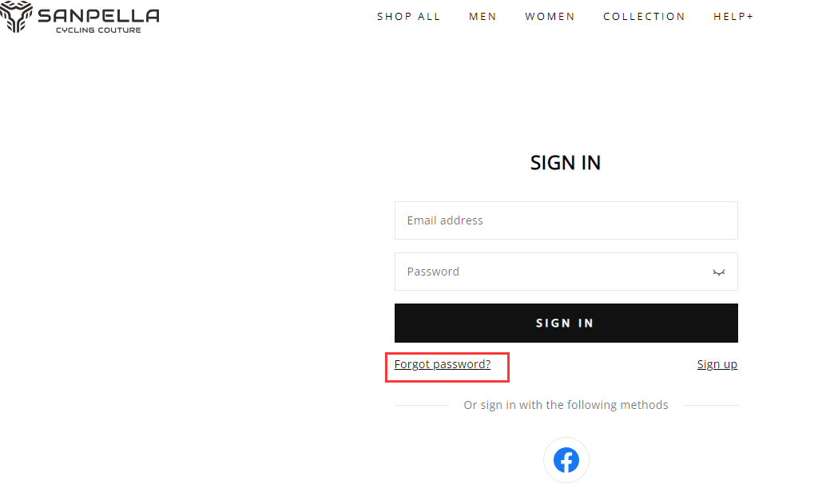834x504 pixels.
Task: Toggle password visibility with the eye icon
Action: pyautogui.click(x=718, y=272)
